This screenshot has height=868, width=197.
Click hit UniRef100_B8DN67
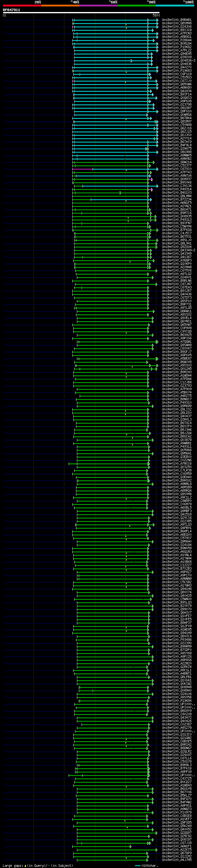[176, 748]
